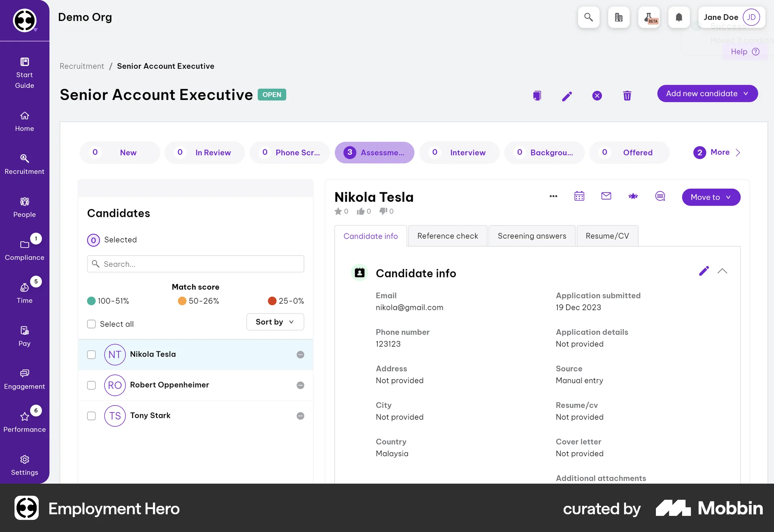Open the search magnifier in the top bar
The image size is (774, 532).
(x=589, y=17)
